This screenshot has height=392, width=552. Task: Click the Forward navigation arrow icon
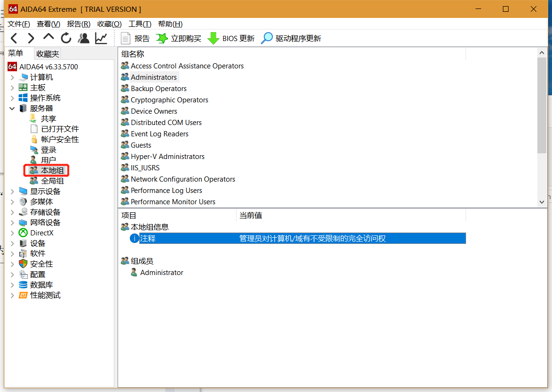tap(31, 38)
